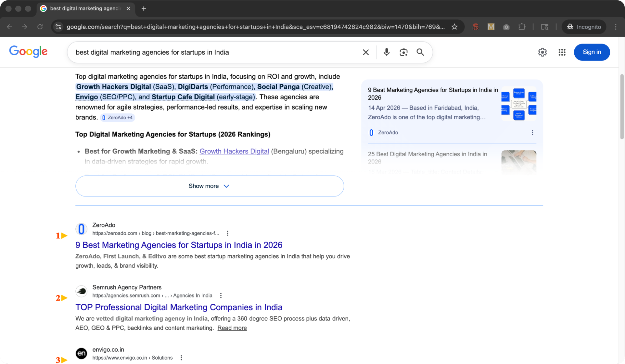Open the three-dot menu on the featured snippet panel
The width and height of the screenshot is (625, 364).
[532, 132]
